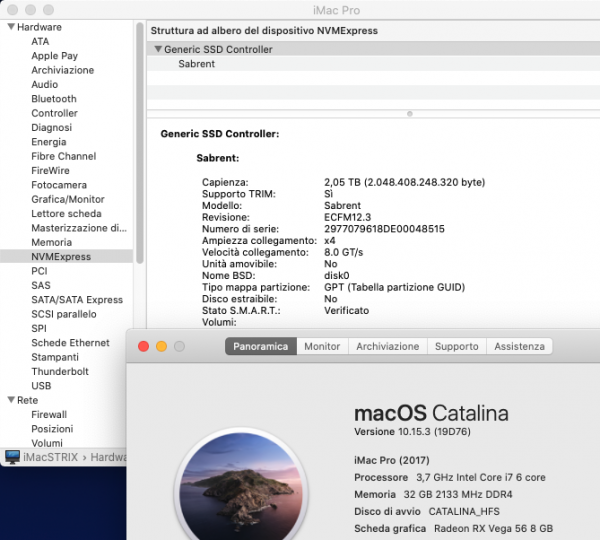Viewport: 600px width, 540px height.
Task: Select Diagnosi in the sidebar
Action: 51,127
